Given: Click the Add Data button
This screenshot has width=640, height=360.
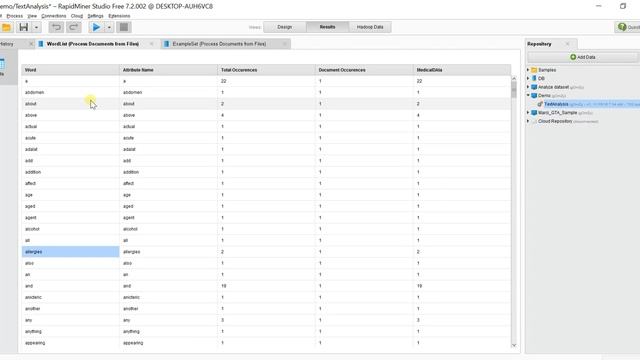Looking at the screenshot, I should tap(582, 57).
